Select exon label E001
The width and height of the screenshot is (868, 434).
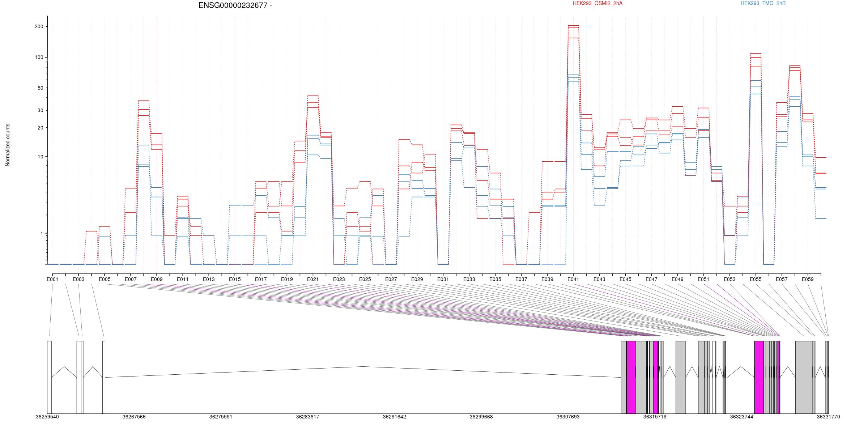pyautogui.click(x=52, y=279)
